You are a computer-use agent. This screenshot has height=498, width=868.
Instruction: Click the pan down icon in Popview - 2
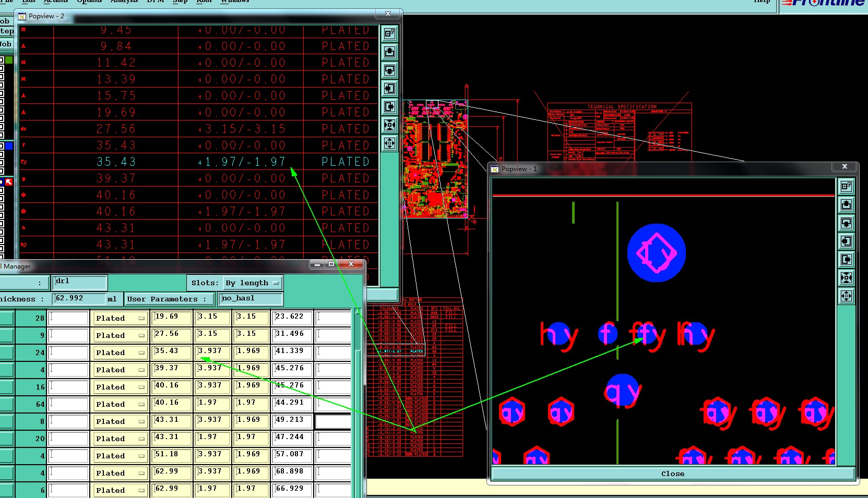389,70
